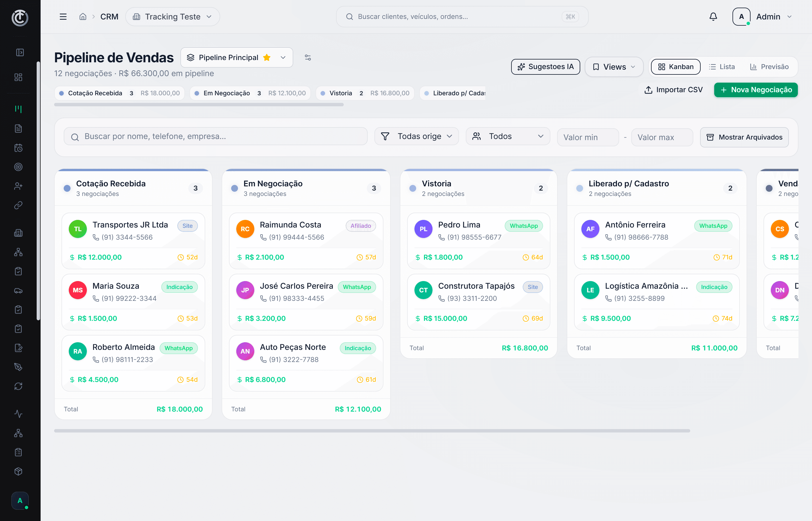Open the Construtora Tapajós deal card
812x521 pixels.
pos(479,302)
